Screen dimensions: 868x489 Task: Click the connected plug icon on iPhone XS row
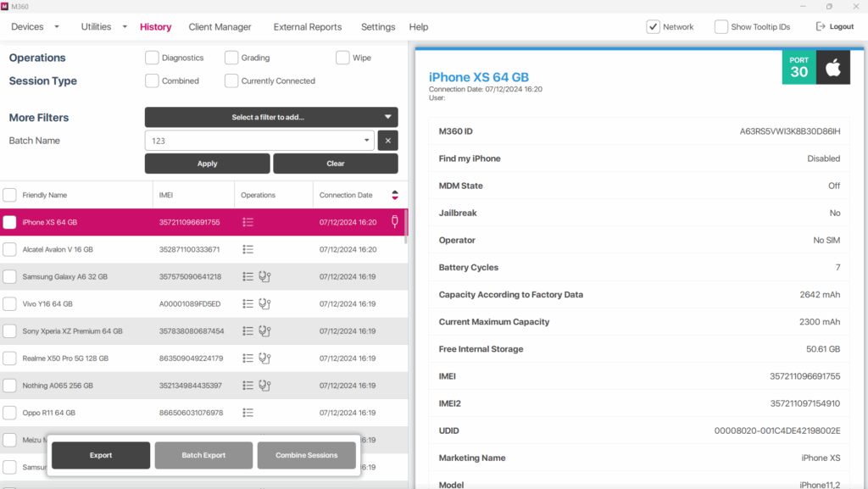point(395,222)
